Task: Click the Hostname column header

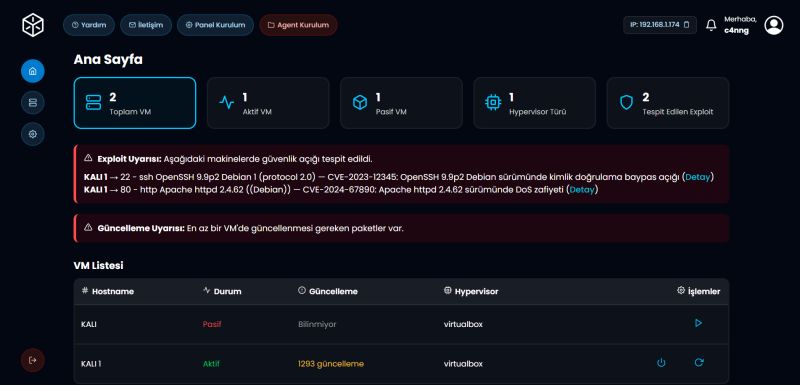Action: click(107, 291)
